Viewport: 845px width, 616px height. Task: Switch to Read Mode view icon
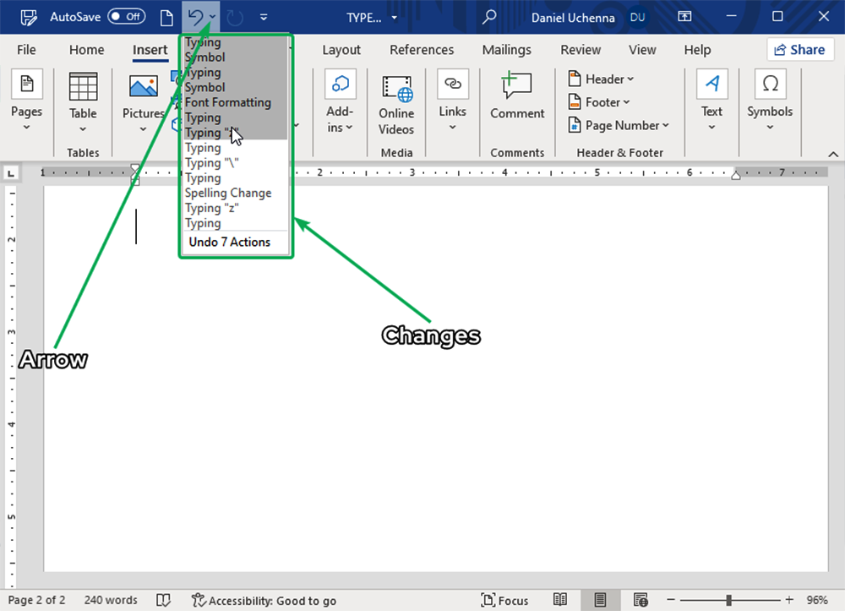pyautogui.click(x=560, y=600)
